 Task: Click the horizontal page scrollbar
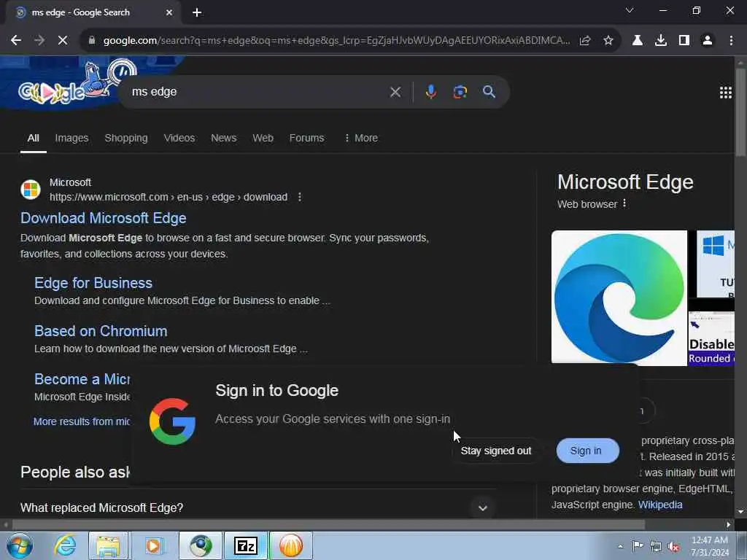pyautogui.click(x=328, y=525)
